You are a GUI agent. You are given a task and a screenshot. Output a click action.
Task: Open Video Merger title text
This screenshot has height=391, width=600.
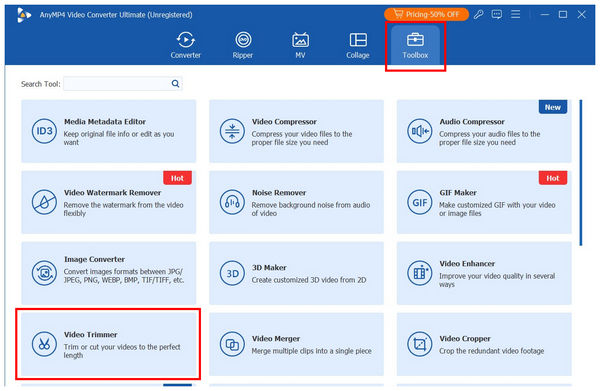coord(276,339)
